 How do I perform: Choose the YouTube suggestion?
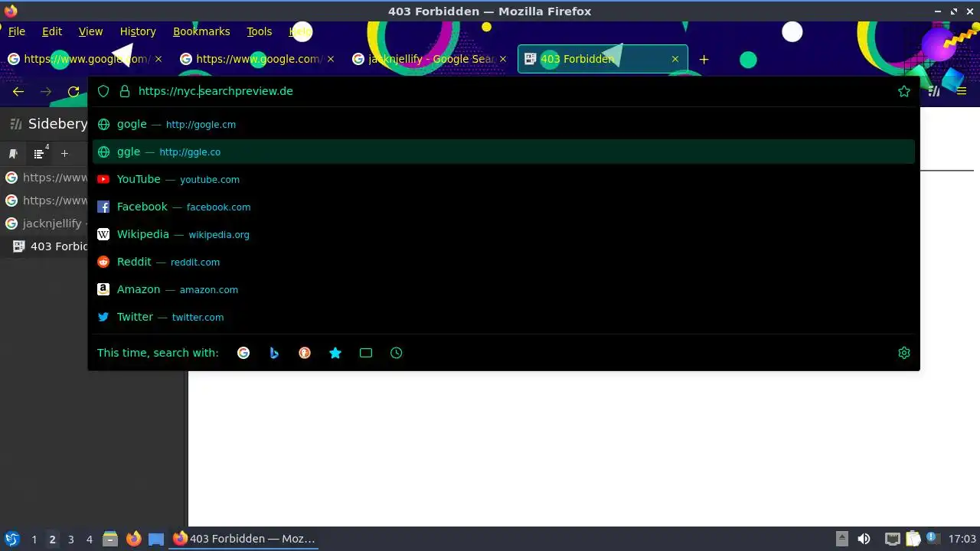pos(504,179)
